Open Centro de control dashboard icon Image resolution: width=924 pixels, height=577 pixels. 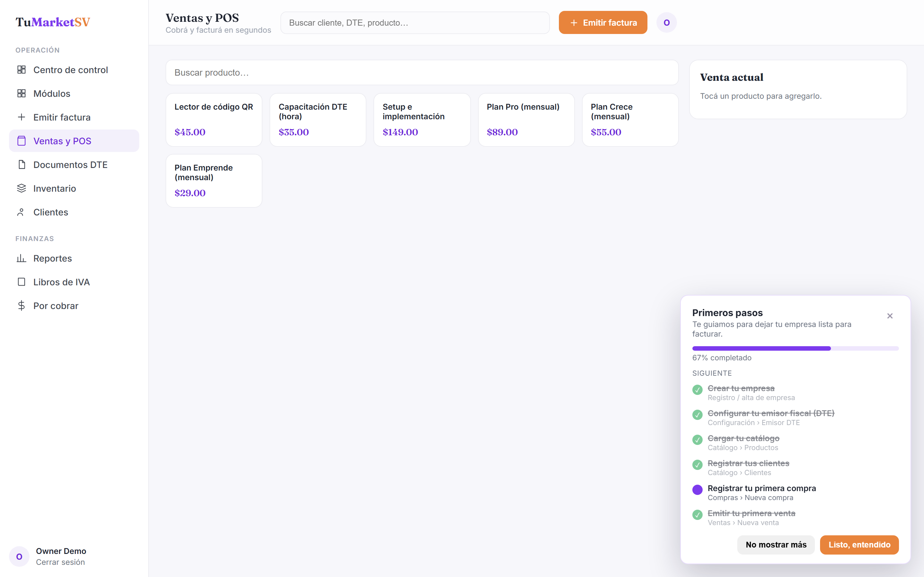coord(21,70)
